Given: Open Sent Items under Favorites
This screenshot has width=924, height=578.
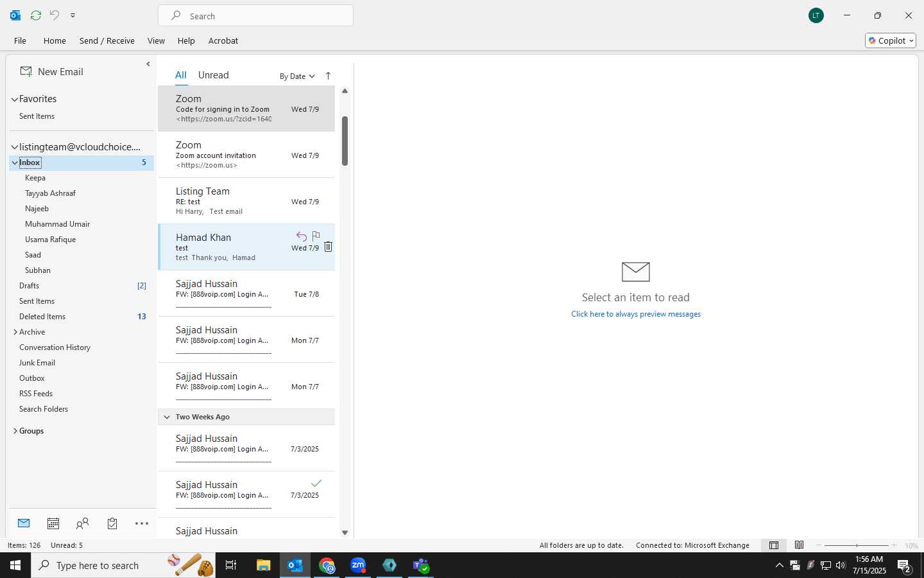Looking at the screenshot, I should click(37, 116).
